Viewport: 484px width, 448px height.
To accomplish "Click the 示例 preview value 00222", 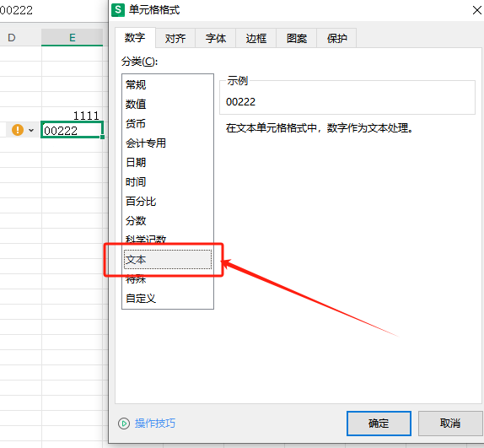I will coord(241,102).
